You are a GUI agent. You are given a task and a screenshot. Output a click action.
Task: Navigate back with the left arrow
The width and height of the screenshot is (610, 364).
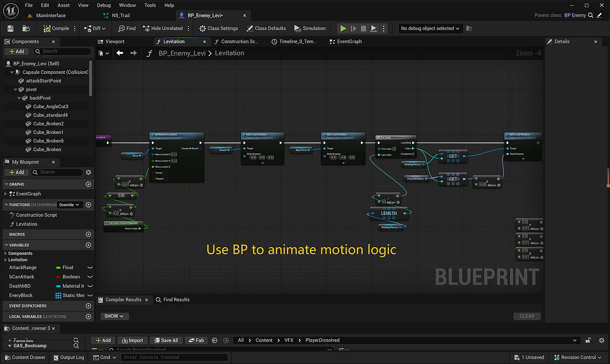120,53
